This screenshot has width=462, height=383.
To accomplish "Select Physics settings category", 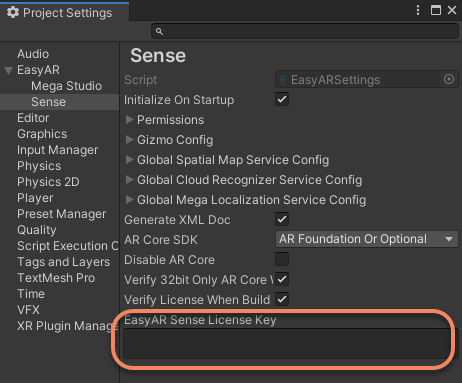I will click(x=39, y=166).
